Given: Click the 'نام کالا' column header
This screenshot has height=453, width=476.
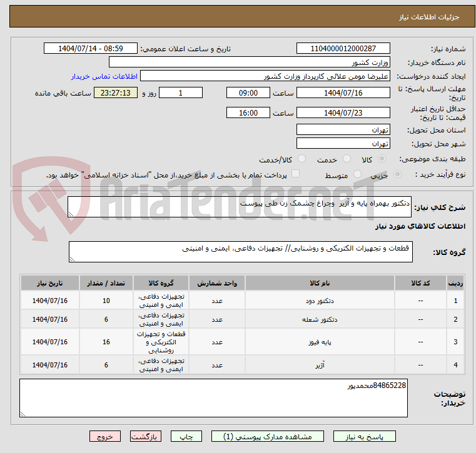Looking at the screenshot, I should pyautogui.click(x=320, y=283).
